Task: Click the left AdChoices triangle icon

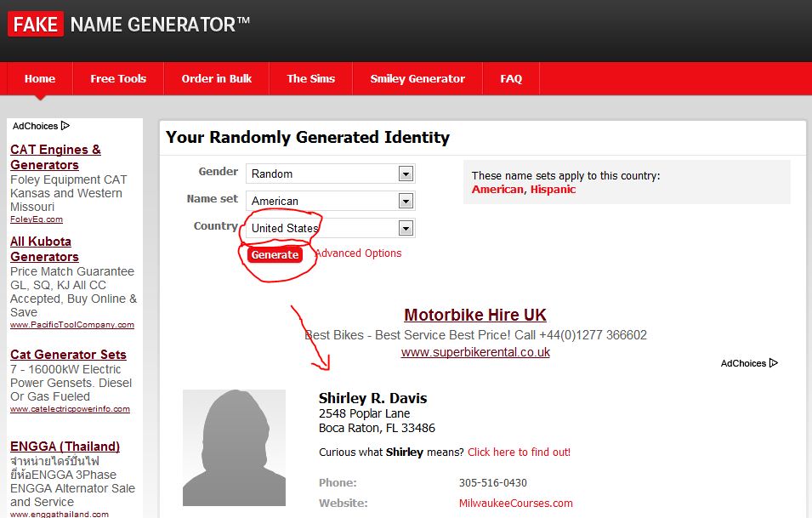Action: (x=65, y=126)
